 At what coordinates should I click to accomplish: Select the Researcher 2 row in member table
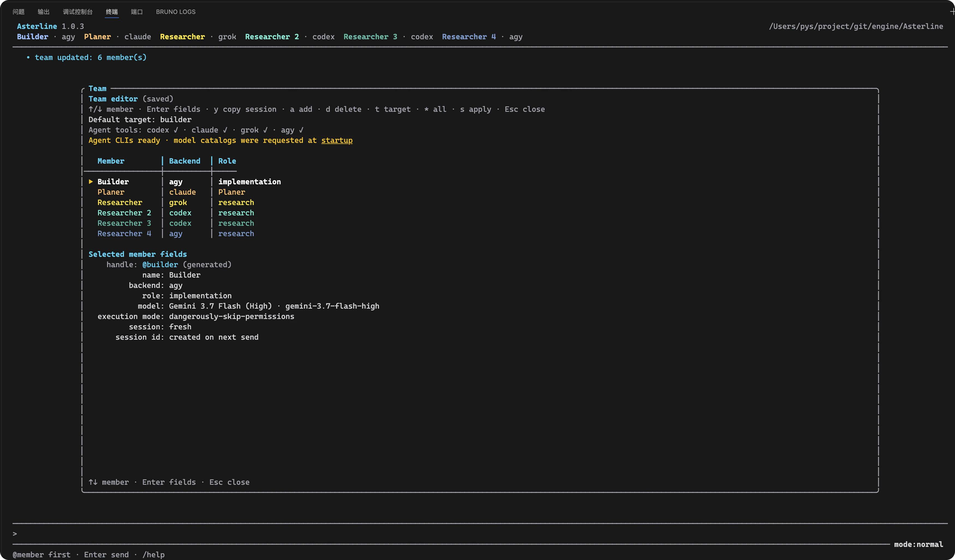(176, 213)
